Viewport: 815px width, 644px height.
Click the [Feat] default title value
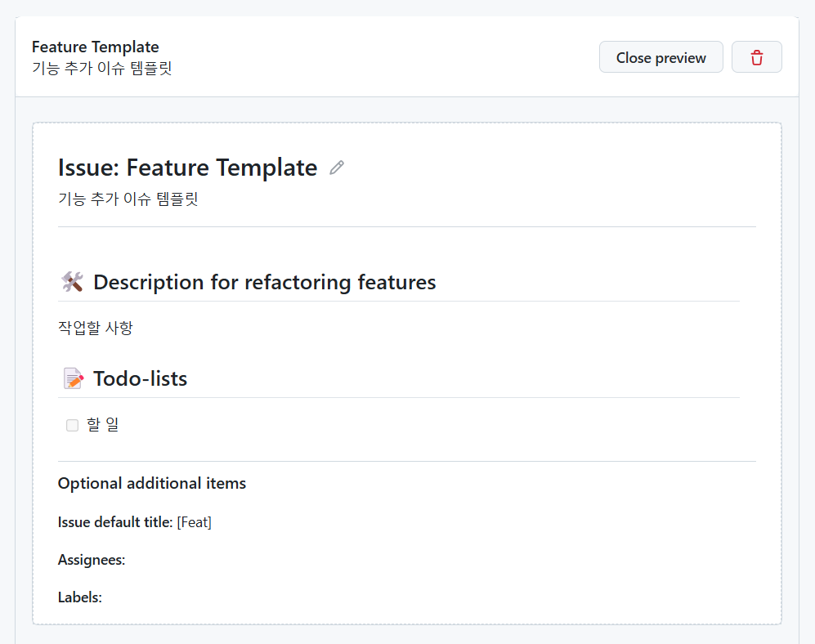coord(195,522)
